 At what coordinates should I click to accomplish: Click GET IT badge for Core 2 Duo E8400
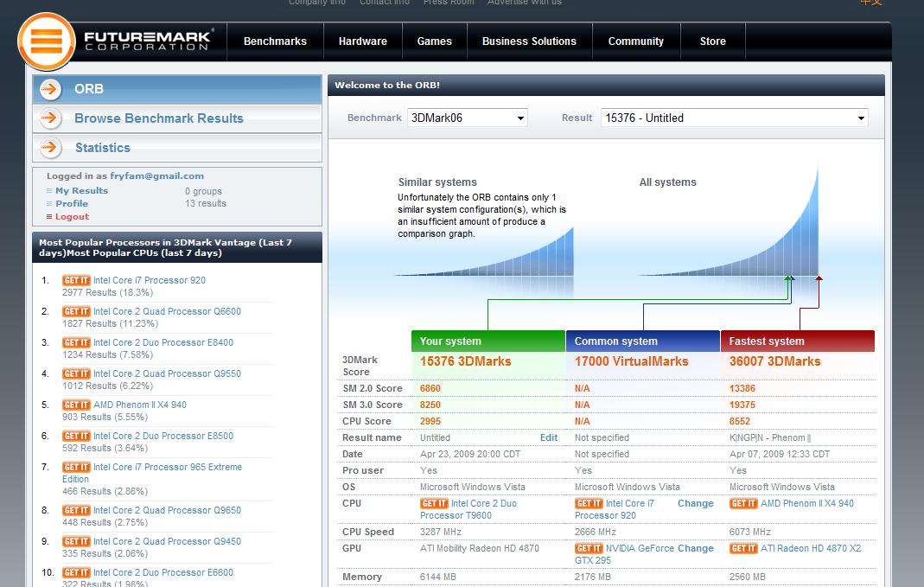(x=76, y=343)
